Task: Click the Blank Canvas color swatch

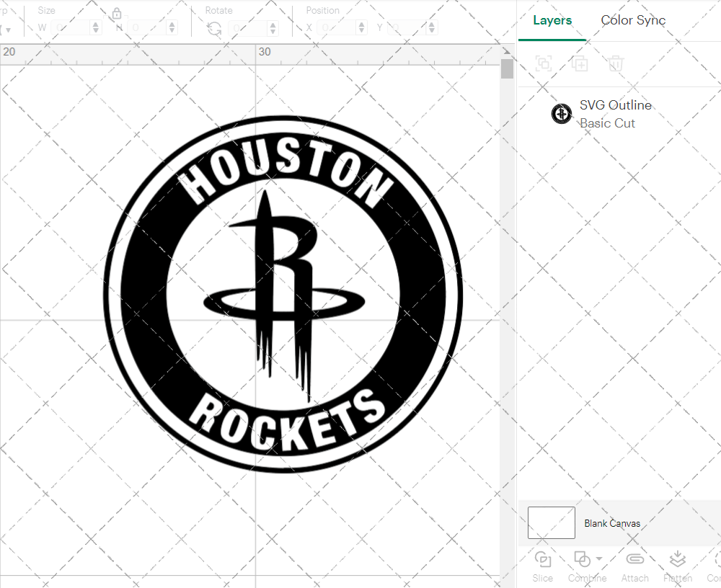Action: 551,523
